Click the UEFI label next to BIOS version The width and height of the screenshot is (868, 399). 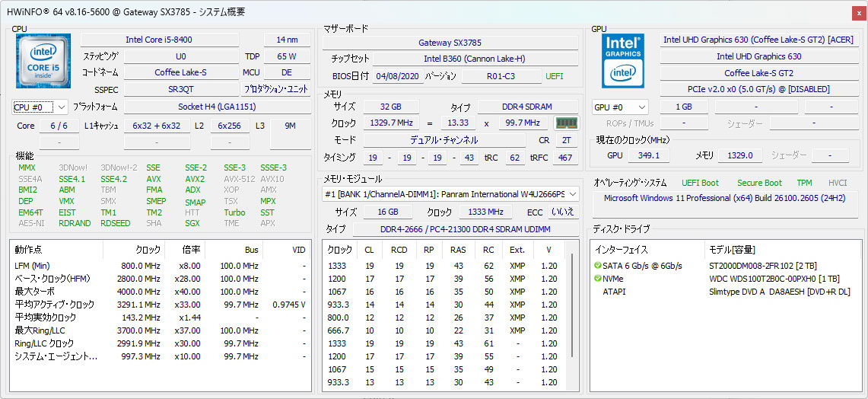click(555, 76)
